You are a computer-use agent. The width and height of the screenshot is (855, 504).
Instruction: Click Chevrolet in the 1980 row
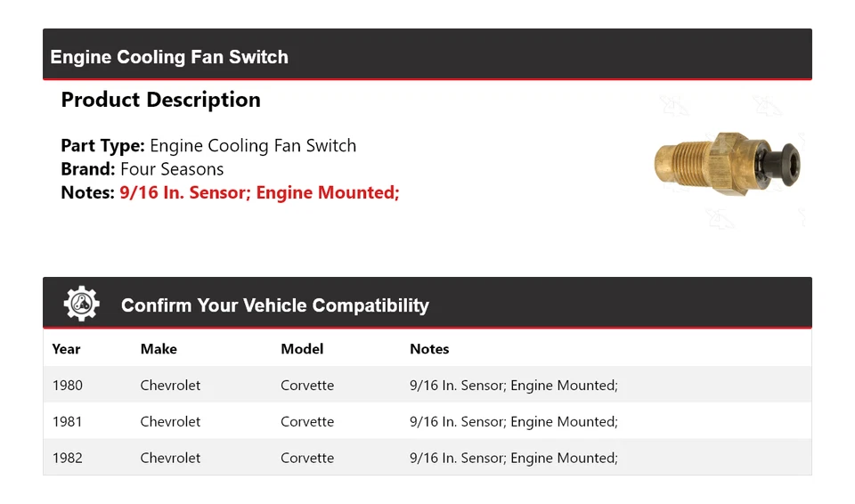(170, 386)
